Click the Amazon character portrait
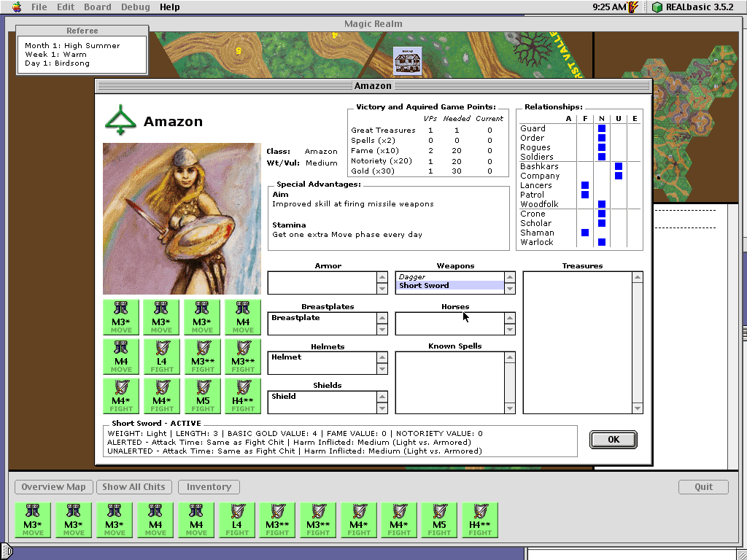 click(182, 219)
